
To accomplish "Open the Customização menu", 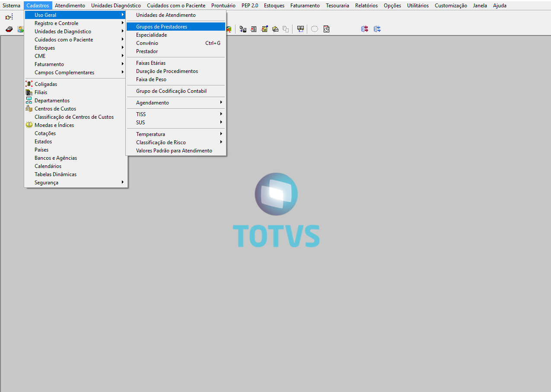I will pyautogui.click(x=451, y=6).
